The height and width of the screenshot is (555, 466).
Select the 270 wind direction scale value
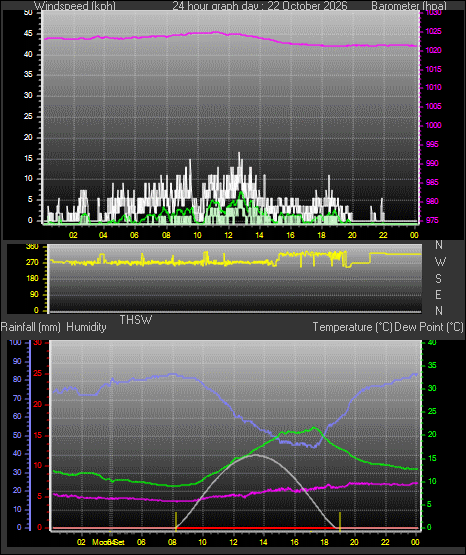[33, 263]
